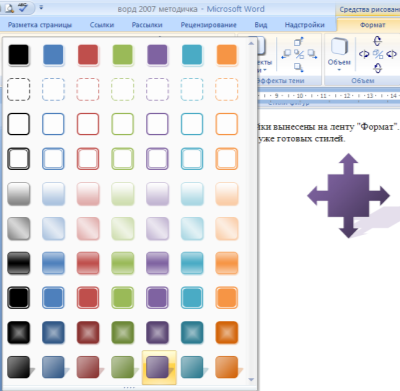Open the Формат drawing tools tab
400x391 pixels.
[372, 25]
